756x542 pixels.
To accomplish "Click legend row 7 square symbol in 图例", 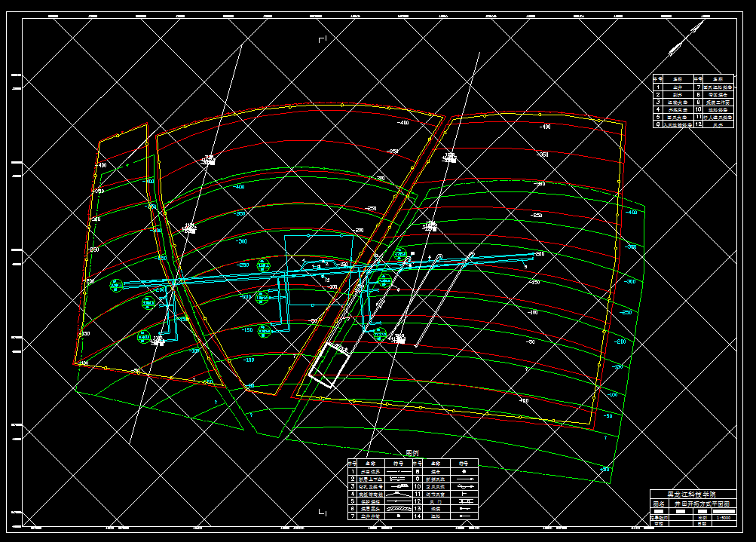I will (399, 516).
